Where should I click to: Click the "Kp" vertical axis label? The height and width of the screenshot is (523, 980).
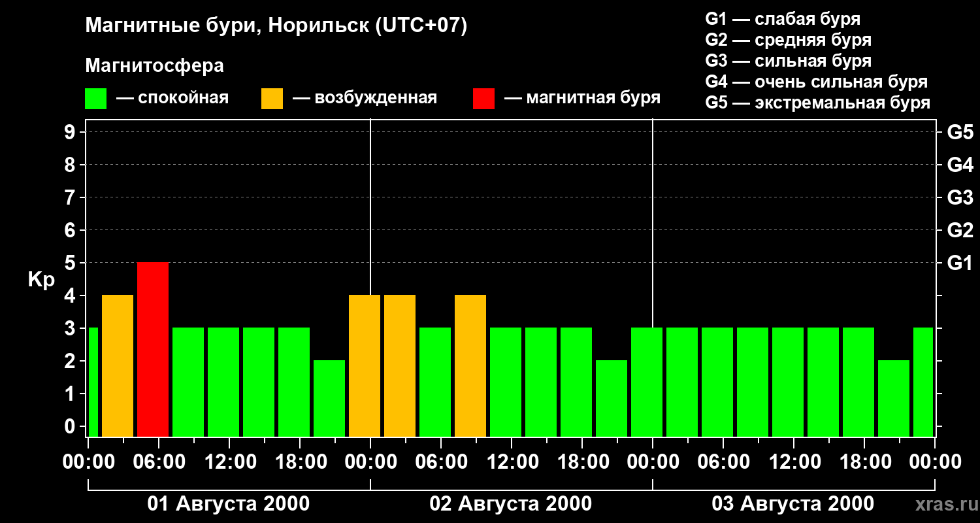click(x=41, y=280)
